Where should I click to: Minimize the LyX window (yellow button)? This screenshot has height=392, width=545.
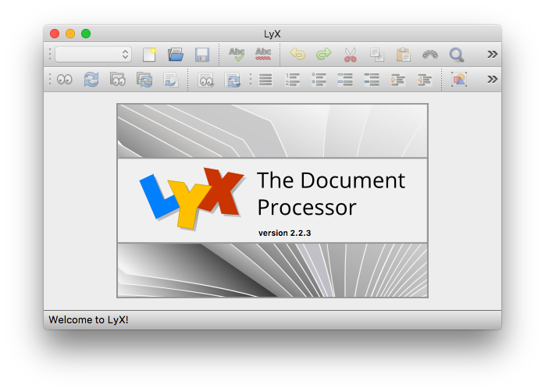[x=70, y=34]
